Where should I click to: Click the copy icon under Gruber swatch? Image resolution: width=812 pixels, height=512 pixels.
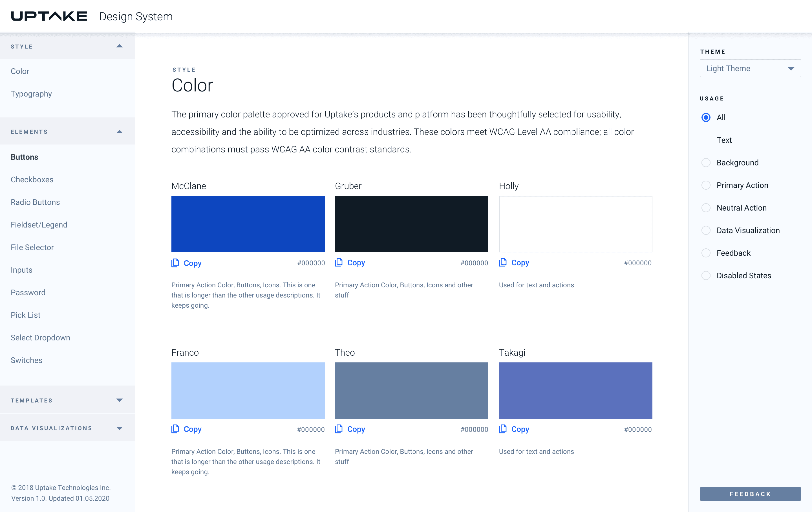pos(339,262)
